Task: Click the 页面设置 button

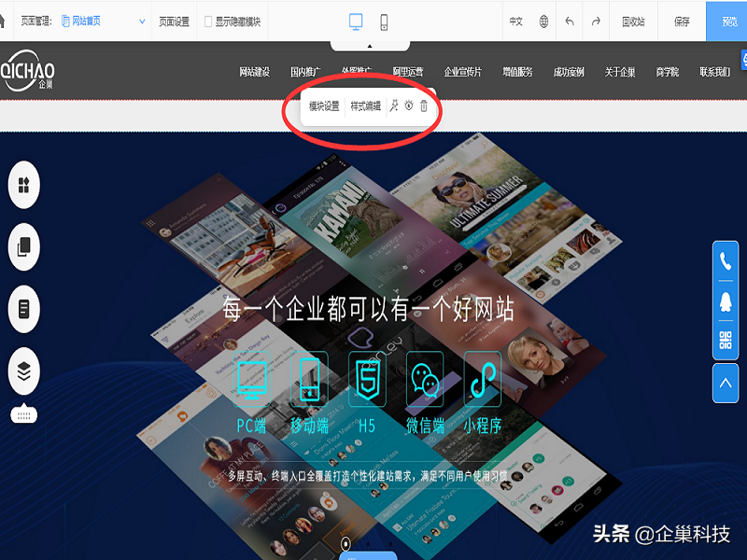Action: click(x=174, y=21)
